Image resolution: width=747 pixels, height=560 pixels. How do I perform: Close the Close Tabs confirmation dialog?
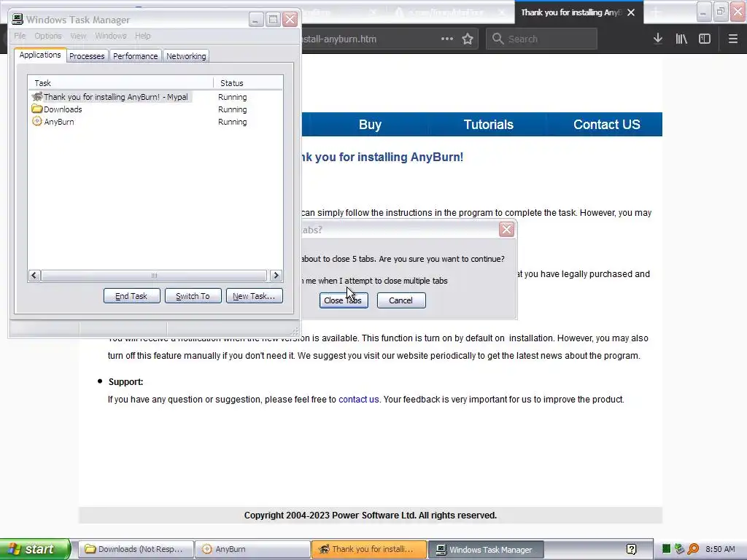pos(506,230)
